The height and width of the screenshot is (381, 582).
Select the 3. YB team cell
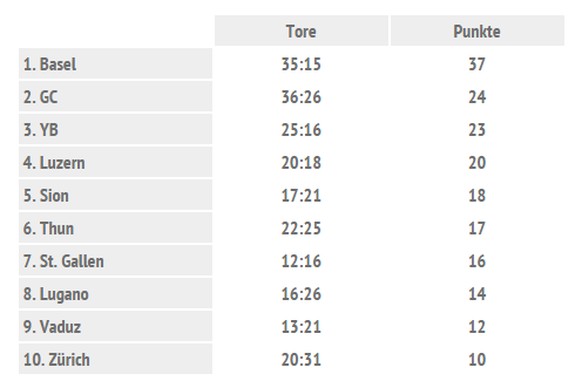pyautogui.click(x=115, y=129)
